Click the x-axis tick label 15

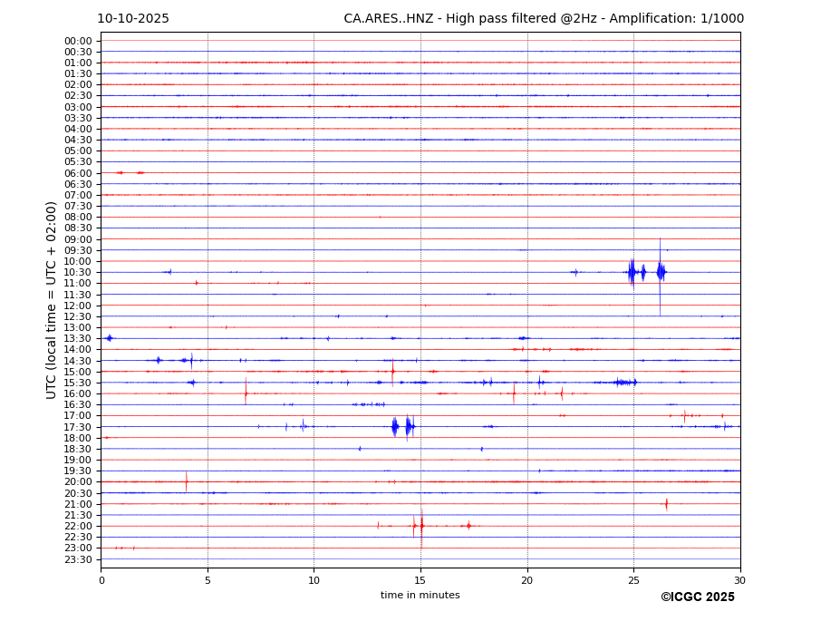[x=420, y=580]
